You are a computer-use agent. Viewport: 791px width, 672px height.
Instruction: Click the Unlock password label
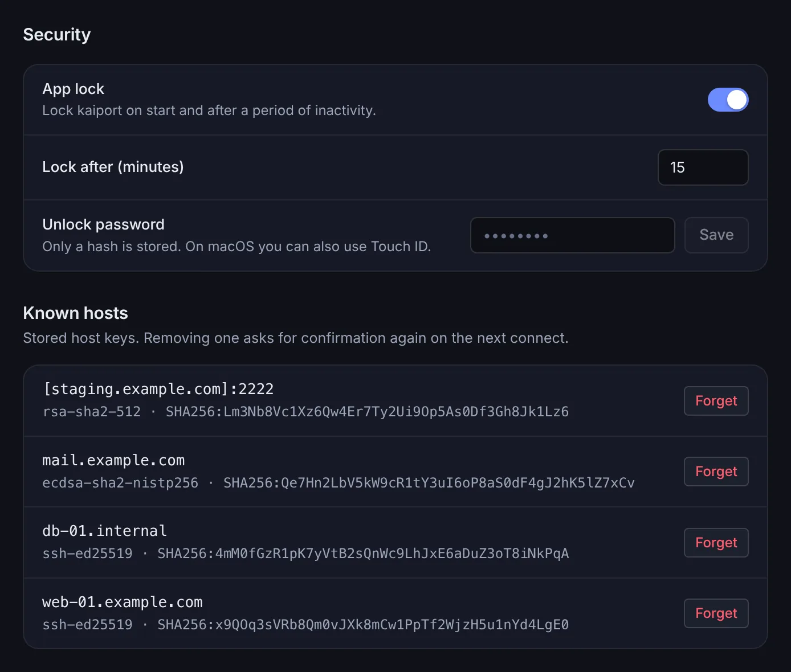point(104,224)
